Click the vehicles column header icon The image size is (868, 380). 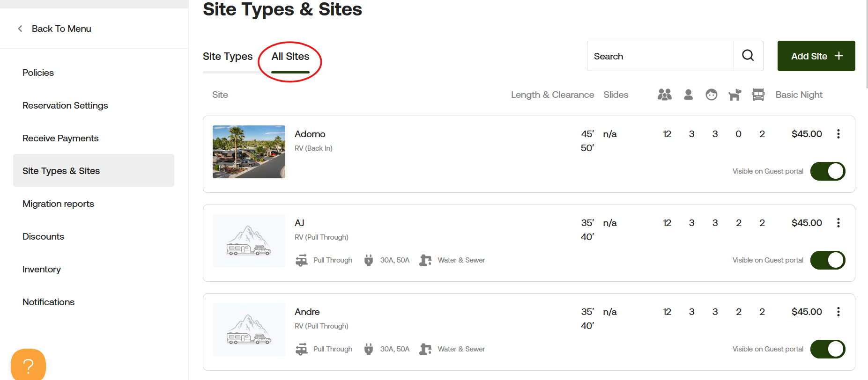pyautogui.click(x=758, y=95)
